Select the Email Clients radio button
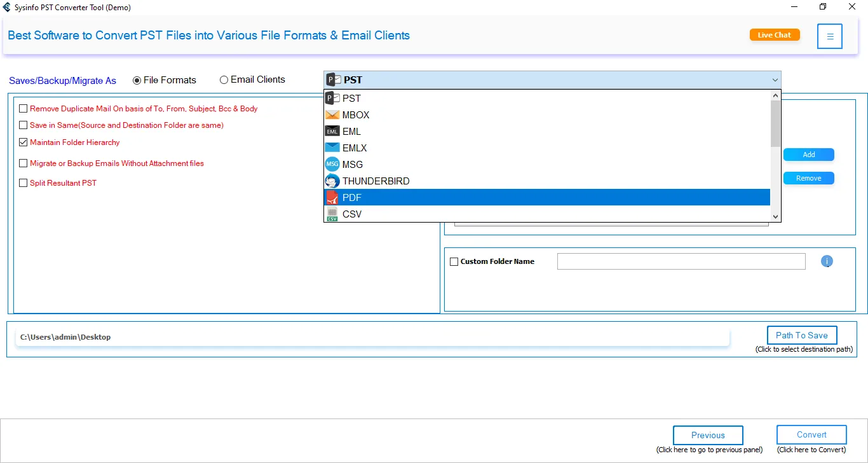The height and width of the screenshot is (463, 868). click(224, 80)
